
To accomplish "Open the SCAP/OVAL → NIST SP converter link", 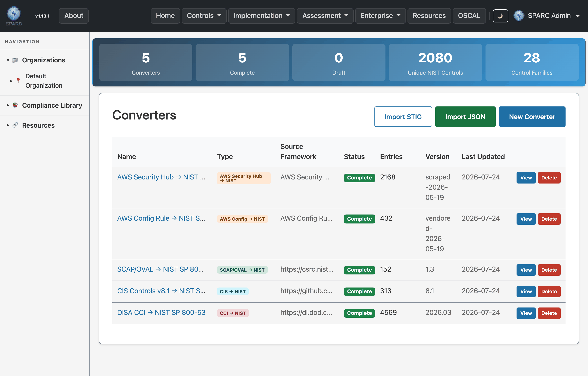I will click(x=160, y=269).
